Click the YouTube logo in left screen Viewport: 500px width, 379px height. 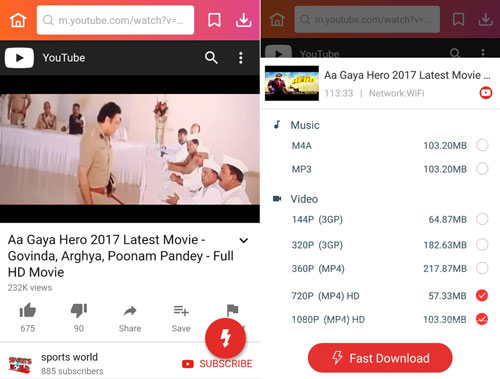[x=19, y=58]
